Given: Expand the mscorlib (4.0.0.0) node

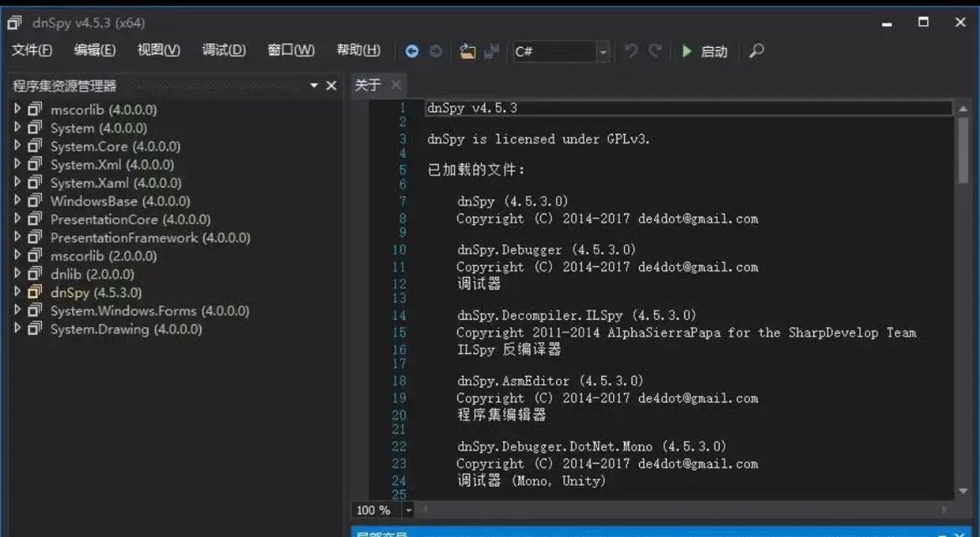Looking at the screenshot, I should [18, 108].
